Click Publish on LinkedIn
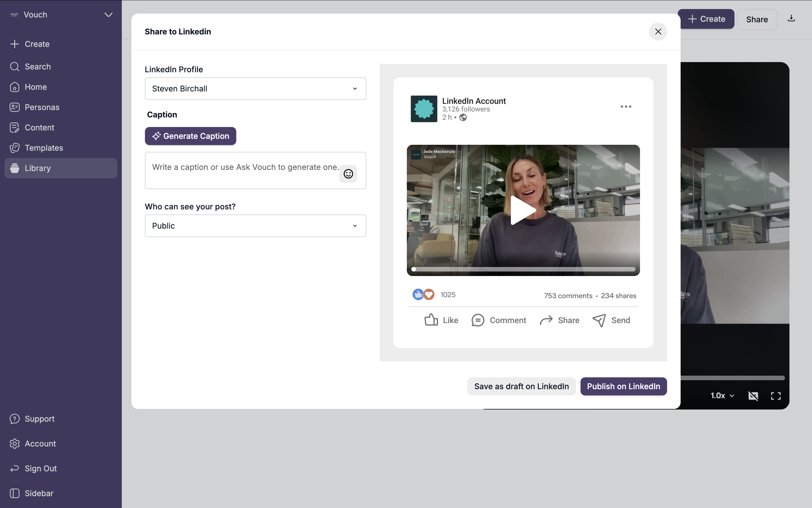812x508 pixels. pyautogui.click(x=623, y=386)
